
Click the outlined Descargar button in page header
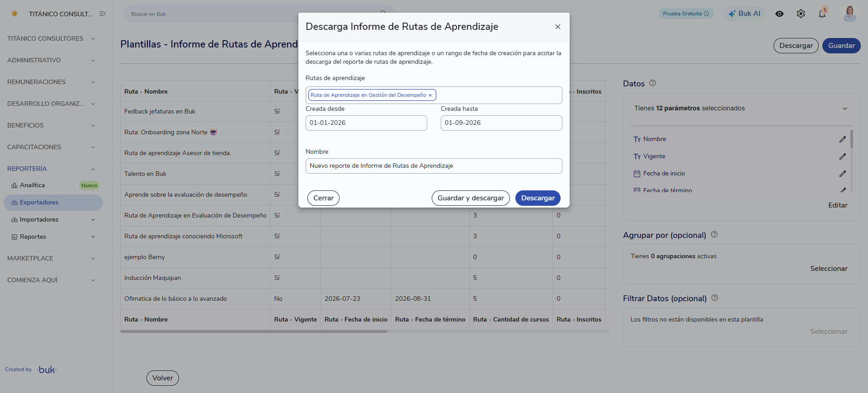796,46
